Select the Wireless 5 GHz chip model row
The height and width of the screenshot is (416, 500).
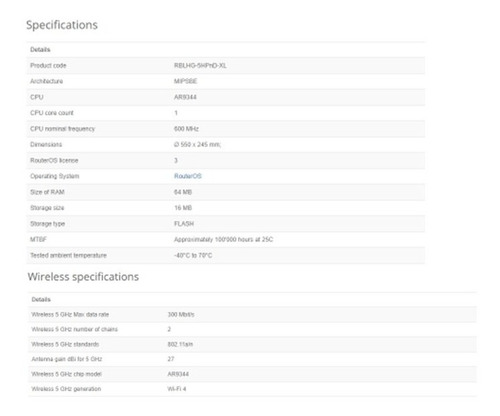pyautogui.click(x=252, y=374)
